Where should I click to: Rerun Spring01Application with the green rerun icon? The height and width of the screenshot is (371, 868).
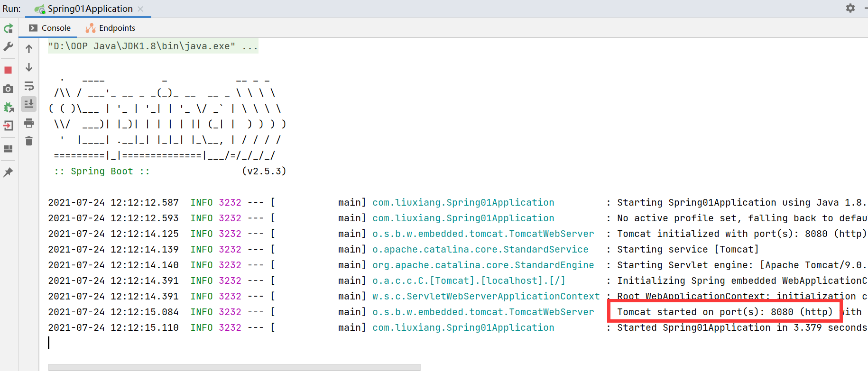9,28
